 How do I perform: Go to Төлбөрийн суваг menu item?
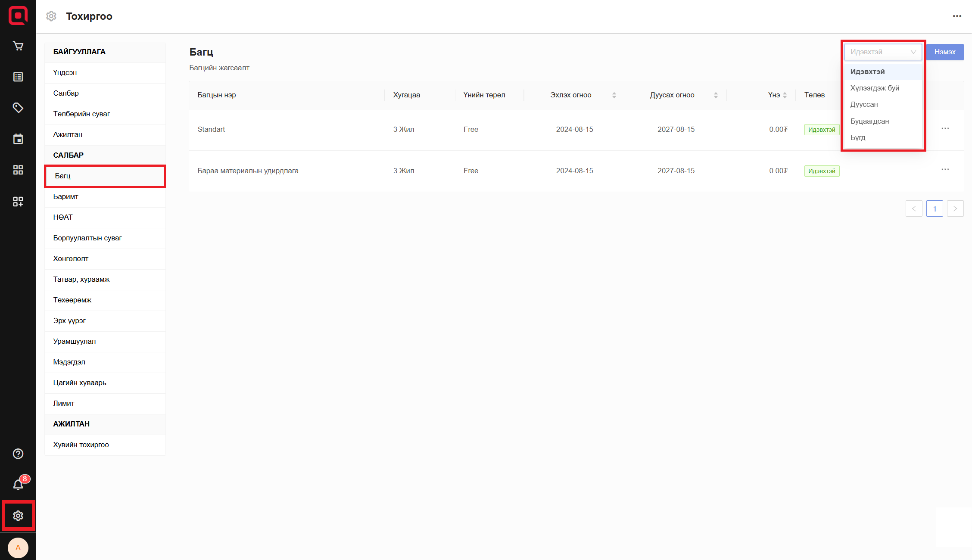[81, 114]
